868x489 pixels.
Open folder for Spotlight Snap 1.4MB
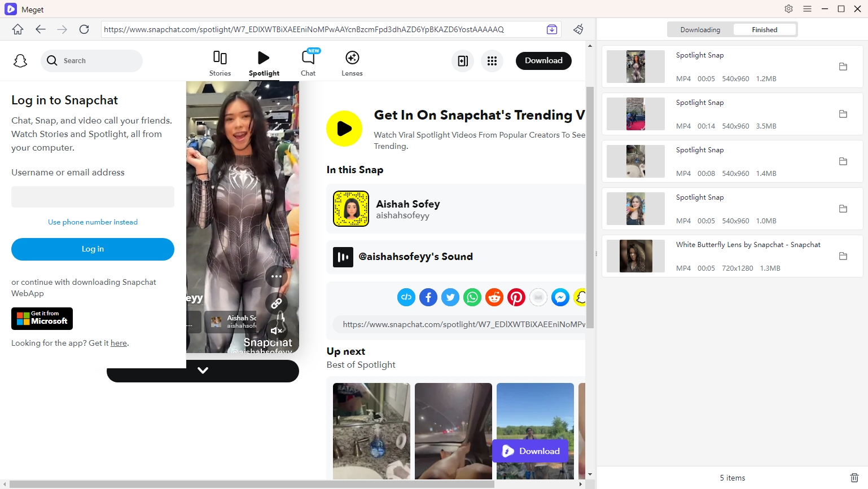pyautogui.click(x=843, y=161)
